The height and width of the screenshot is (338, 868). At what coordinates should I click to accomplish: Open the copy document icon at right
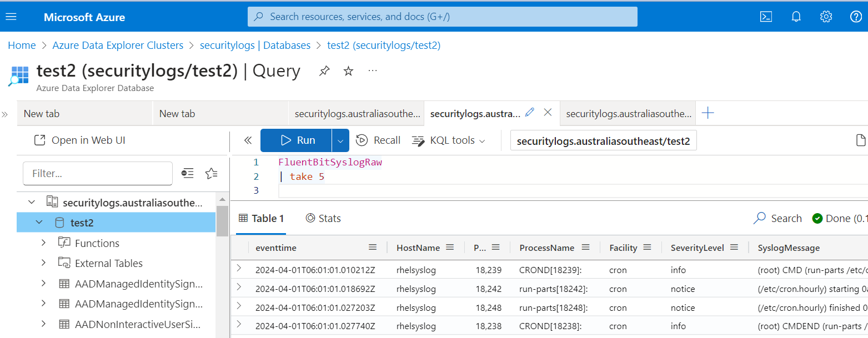860,140
